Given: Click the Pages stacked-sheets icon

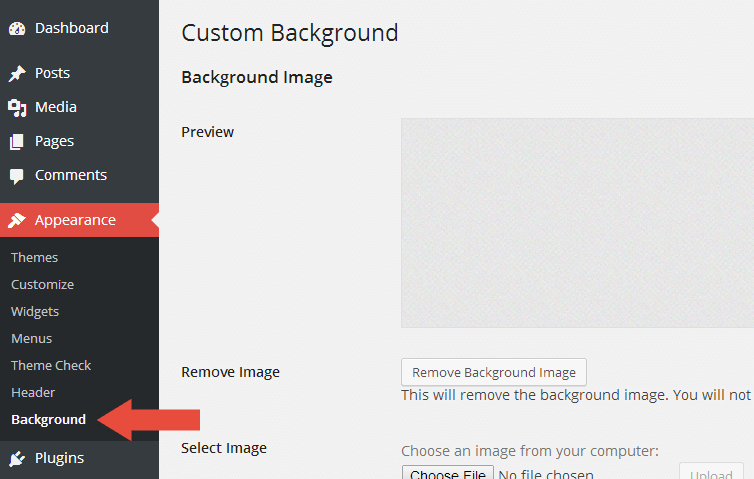Looking at the screenshot, I should click(16, 142).
